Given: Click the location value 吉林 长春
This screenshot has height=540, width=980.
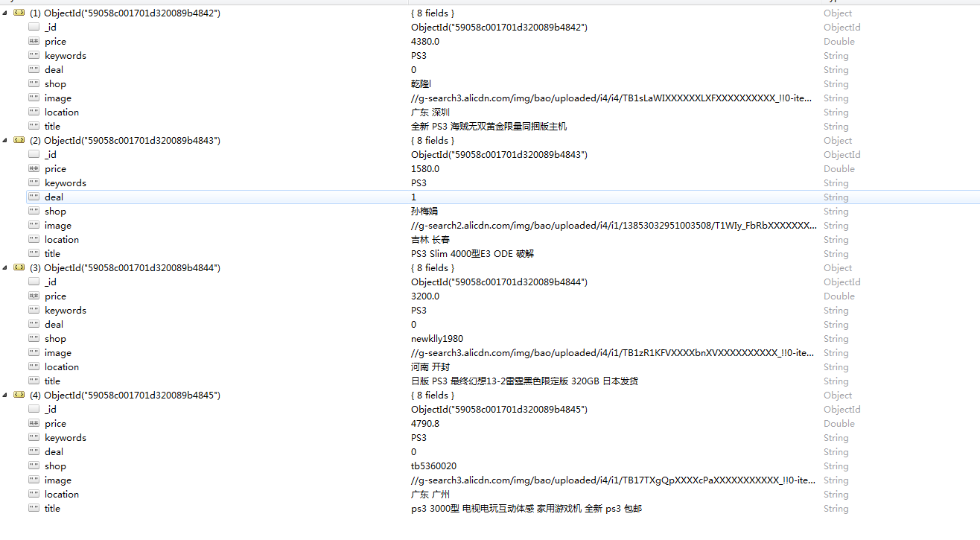Looking at the screenshot, I should pos(430,240).
